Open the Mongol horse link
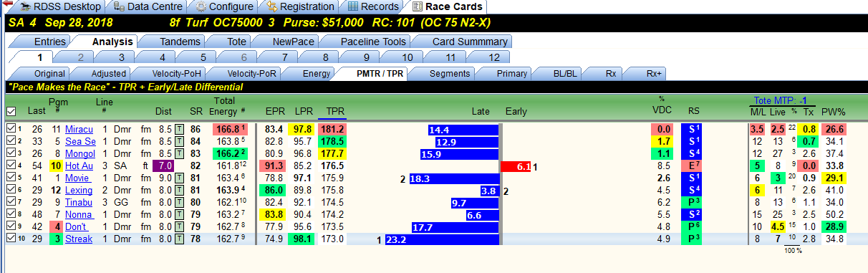 (x=80, y=154)
